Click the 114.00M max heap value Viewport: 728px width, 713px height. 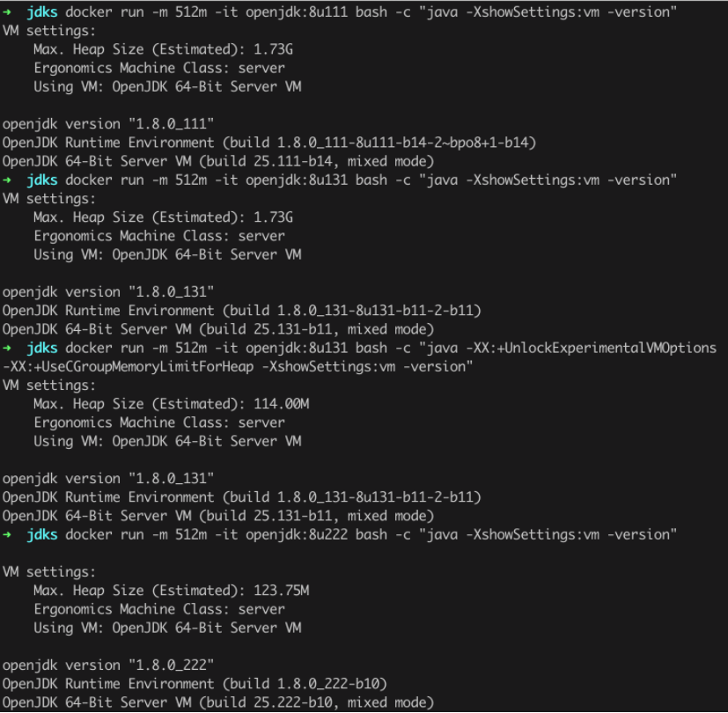coord(282,404)
